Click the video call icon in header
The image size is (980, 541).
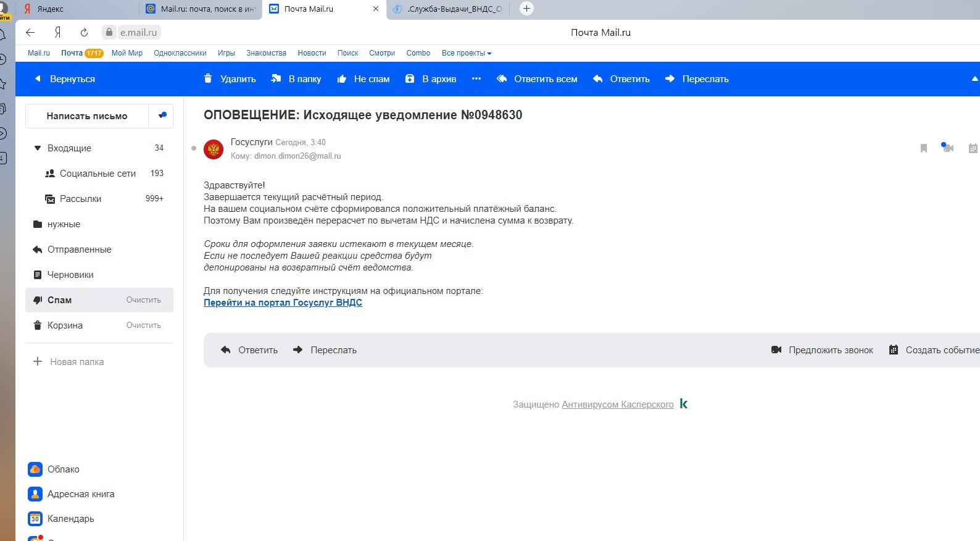pos(948,148)
